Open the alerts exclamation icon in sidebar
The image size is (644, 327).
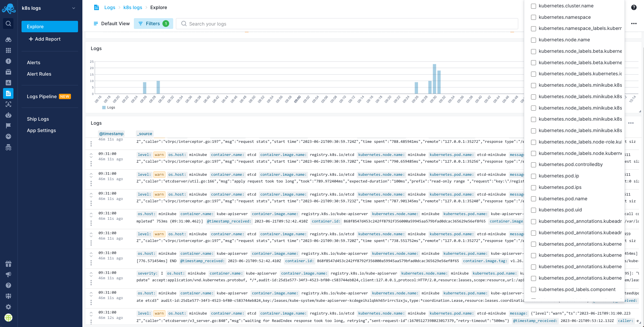tap(8, 61)
